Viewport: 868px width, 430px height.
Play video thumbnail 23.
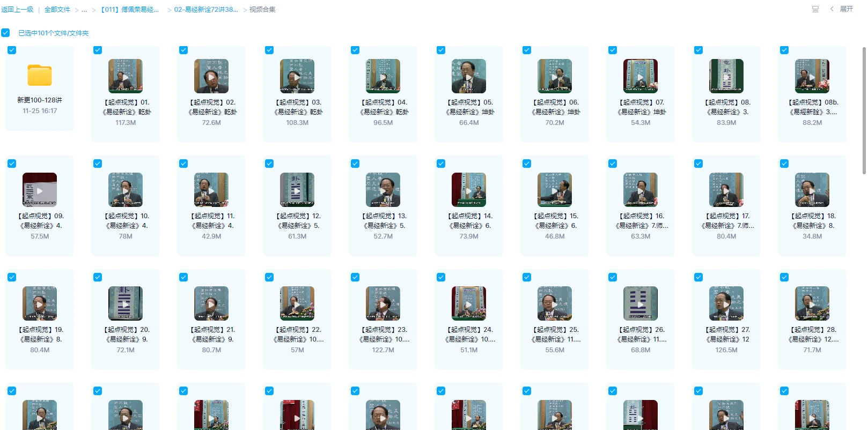click(383, 303)
